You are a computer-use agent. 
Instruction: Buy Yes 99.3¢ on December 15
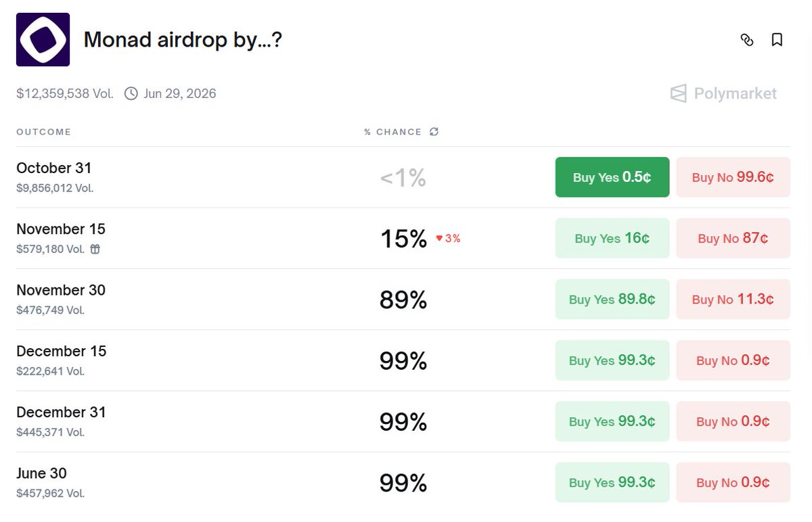tap(612, 360)
